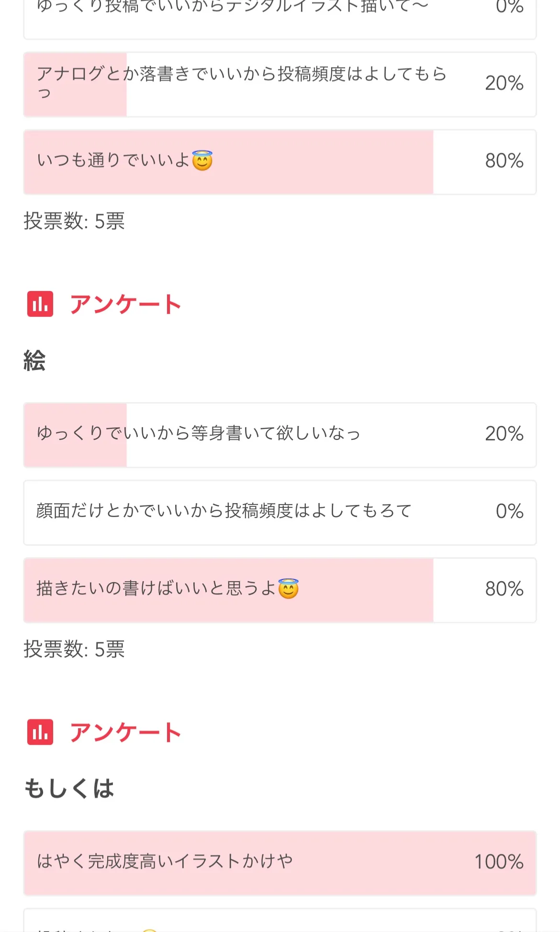This screenshot has height=932, width=560.
Task: Click the halo emoji after いつも通りでいいよ
Action: [202, 160]
